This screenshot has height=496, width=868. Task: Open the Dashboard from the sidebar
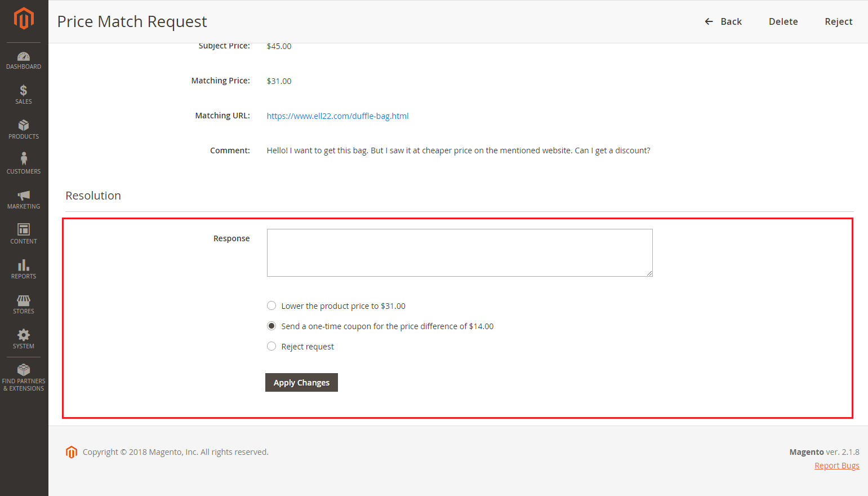point(24,60)
